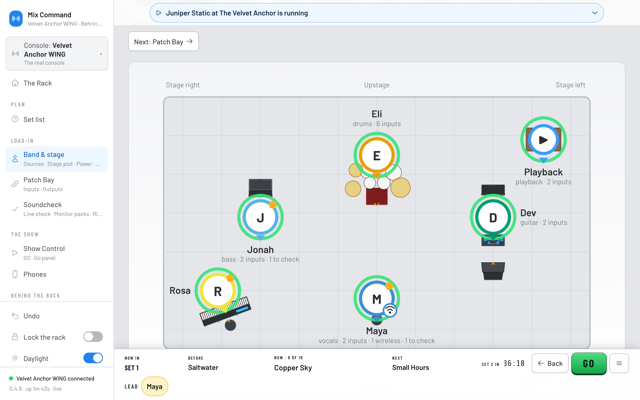Select Eli's drummer circle E
640x400 pixels.
pyautogui.click(x=376, y=156)
